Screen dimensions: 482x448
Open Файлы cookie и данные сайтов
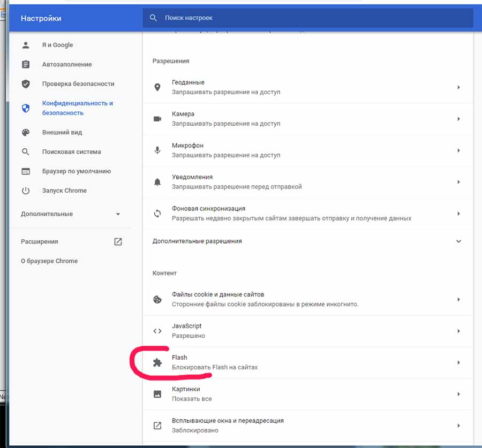308,299
